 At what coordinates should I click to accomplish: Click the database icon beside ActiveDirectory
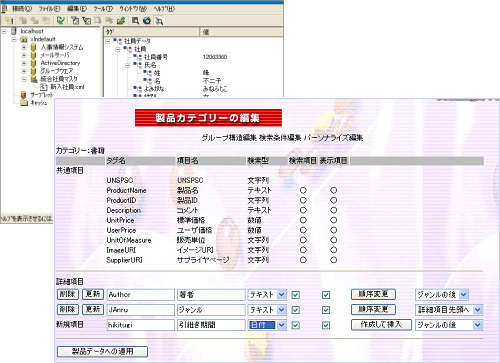point(33,63)
